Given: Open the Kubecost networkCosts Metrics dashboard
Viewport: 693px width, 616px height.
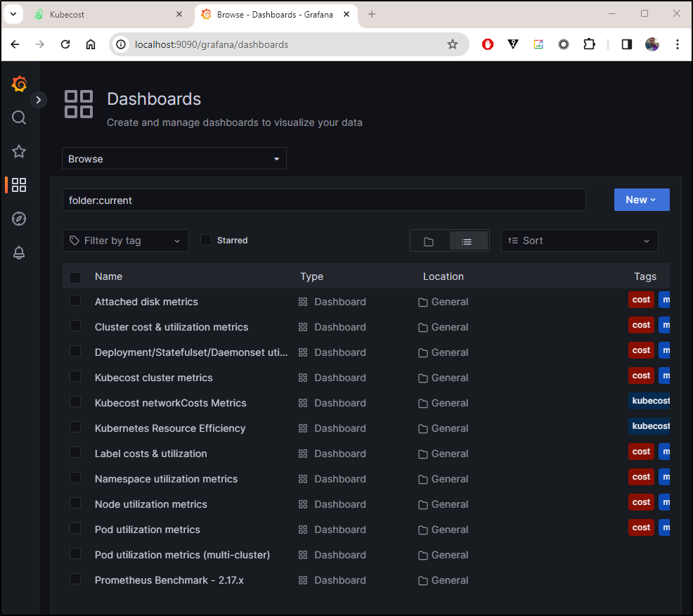Looking at the screenshot, I should point(171,403).
